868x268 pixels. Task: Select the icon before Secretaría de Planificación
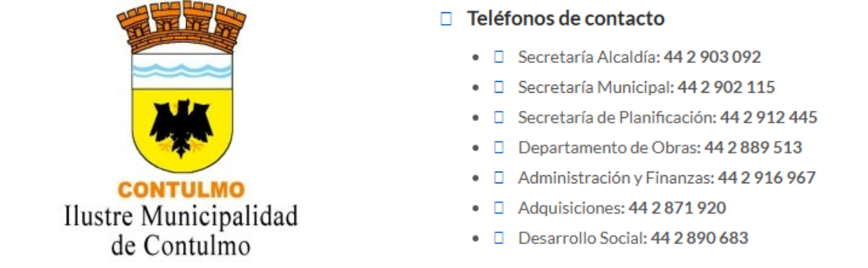(x=498, y=117)
